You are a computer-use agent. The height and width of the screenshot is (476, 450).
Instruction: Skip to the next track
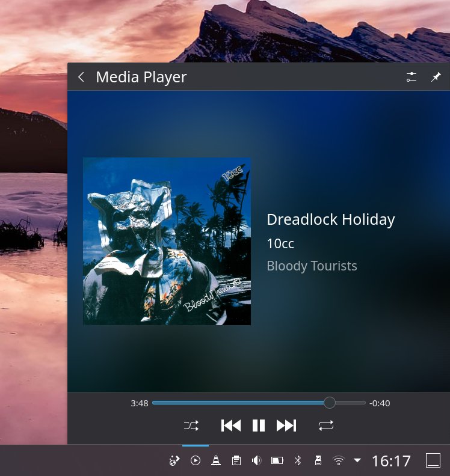pos(286,426)
